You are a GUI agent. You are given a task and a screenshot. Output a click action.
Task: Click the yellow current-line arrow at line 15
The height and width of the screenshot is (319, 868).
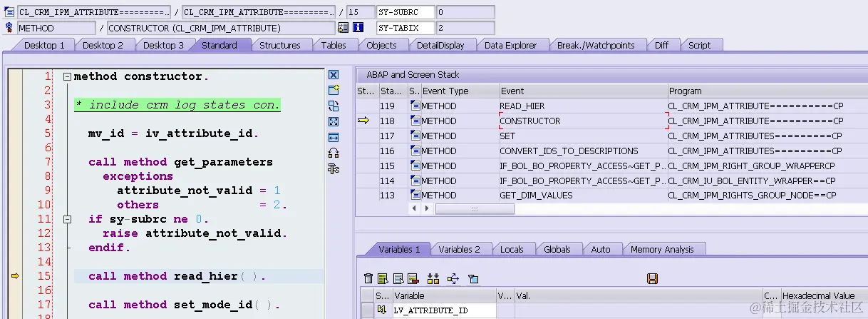(15, 276)
